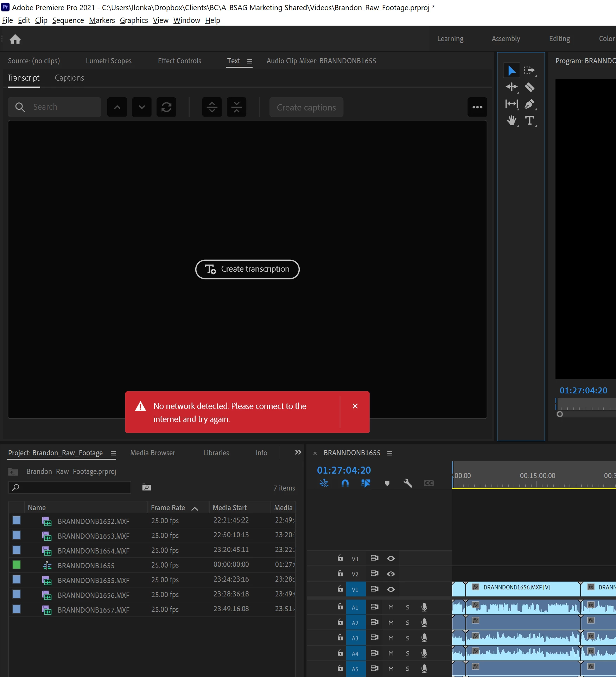
Task: Click the timeline wrench settings icon
Action: pyautogui.click(x=408, y=483)
